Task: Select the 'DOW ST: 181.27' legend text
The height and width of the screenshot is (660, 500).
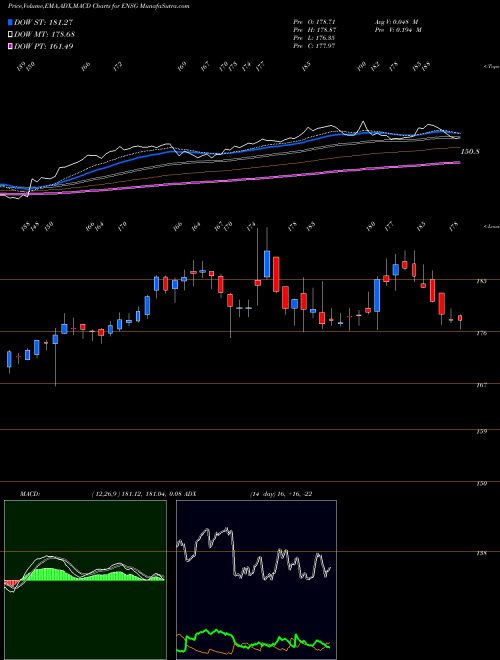Action: [44, 23]
